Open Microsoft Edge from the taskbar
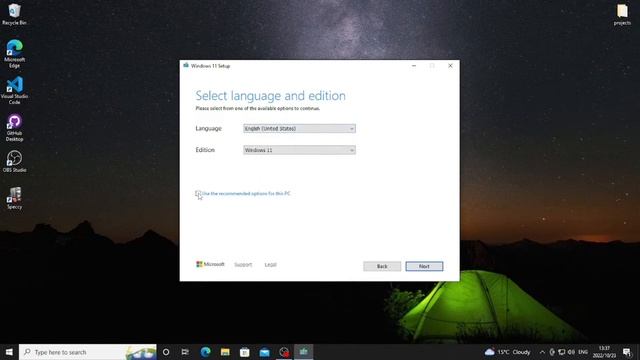Screen dimensions: 640x360 (205, 352)
